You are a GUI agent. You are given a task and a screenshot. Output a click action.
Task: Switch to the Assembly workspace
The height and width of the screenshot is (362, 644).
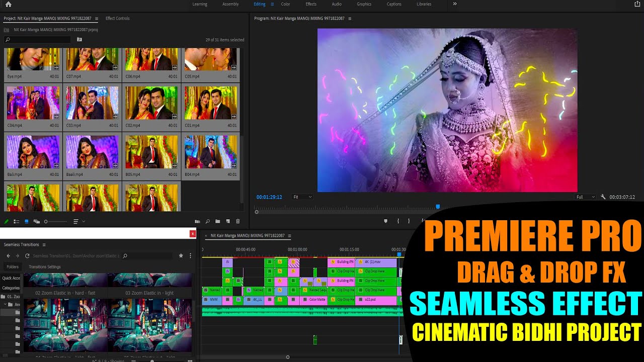[230, 4]
